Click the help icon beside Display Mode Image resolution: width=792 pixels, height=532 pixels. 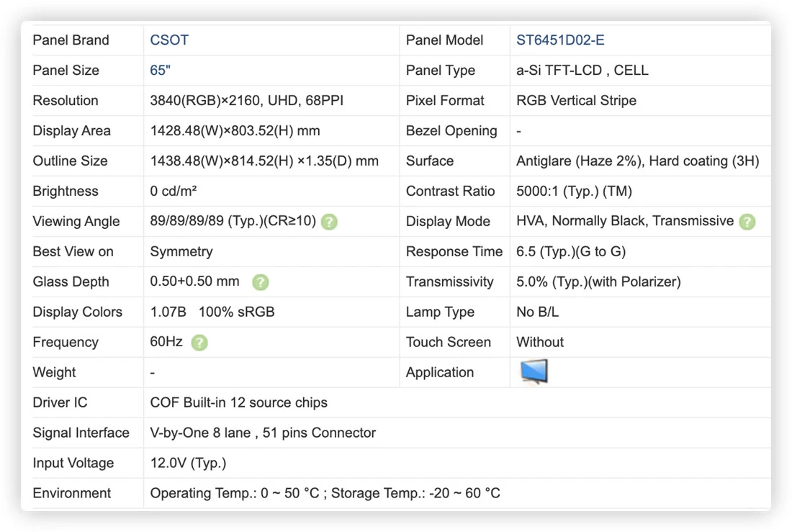coord(747,222)
